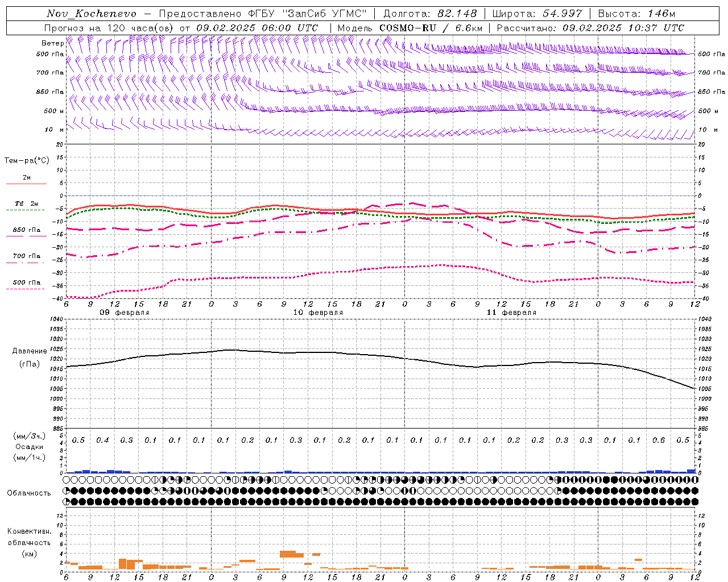Image resolution: width=728 pixels, height=582 pixels.
Task: Click the date label 09 февраля
Action: point(125,313)
